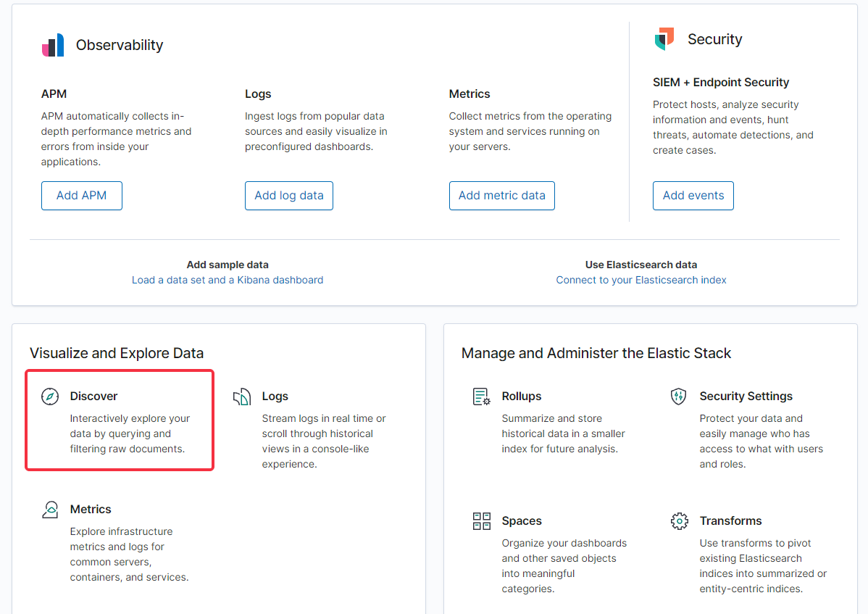Click the Logs stream icon under Visualize
Image resolution: width=868 pixels, height=614 pixels.
242,397
